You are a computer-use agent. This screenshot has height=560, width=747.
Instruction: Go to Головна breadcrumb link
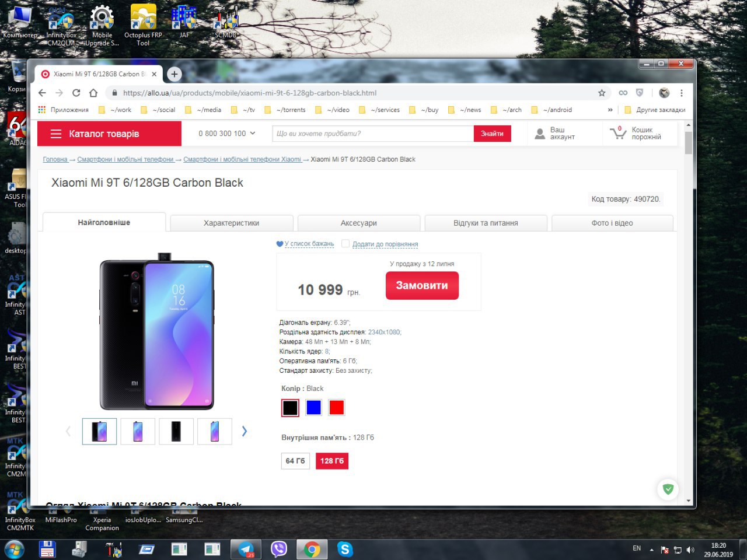click(55, 159)
